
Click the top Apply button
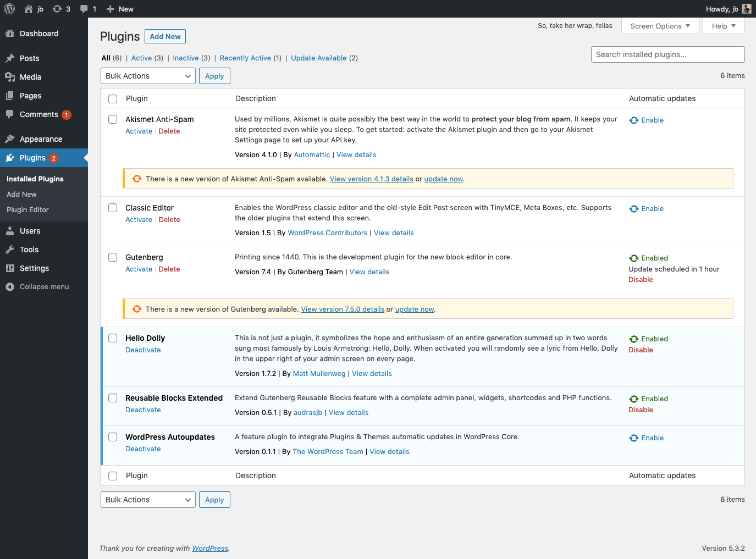pos(214,76)
